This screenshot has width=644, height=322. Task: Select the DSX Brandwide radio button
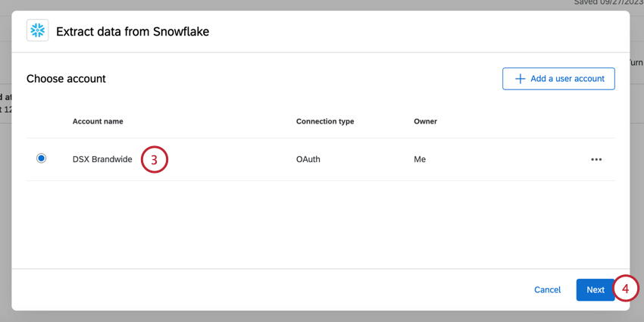41,158
